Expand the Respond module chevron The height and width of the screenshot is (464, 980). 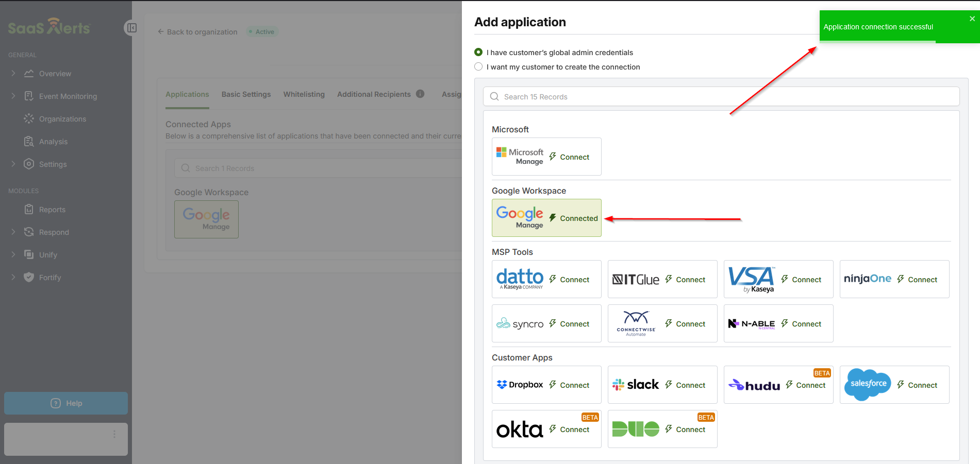tap(13, 232)
